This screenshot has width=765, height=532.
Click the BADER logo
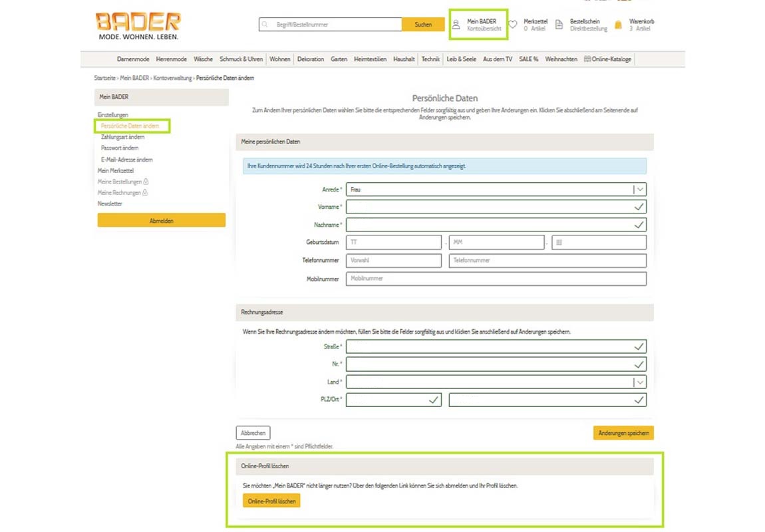[x=138, y=25]
